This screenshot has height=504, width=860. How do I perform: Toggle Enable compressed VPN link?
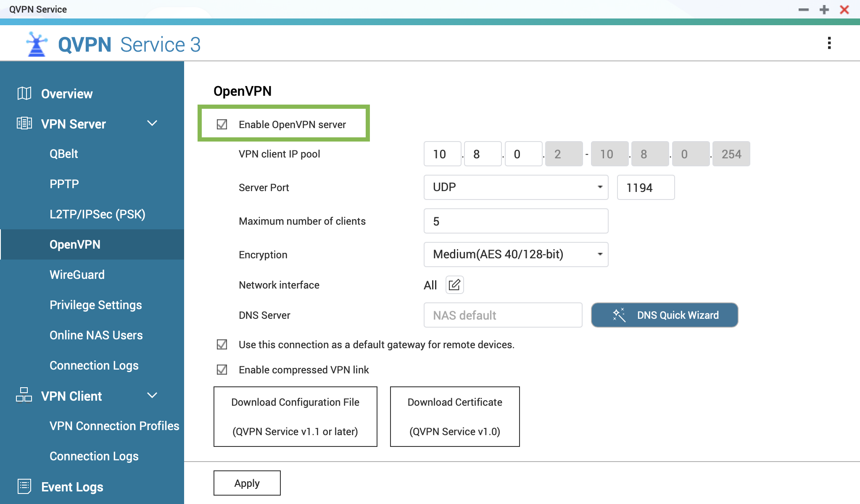click(222, 370)
